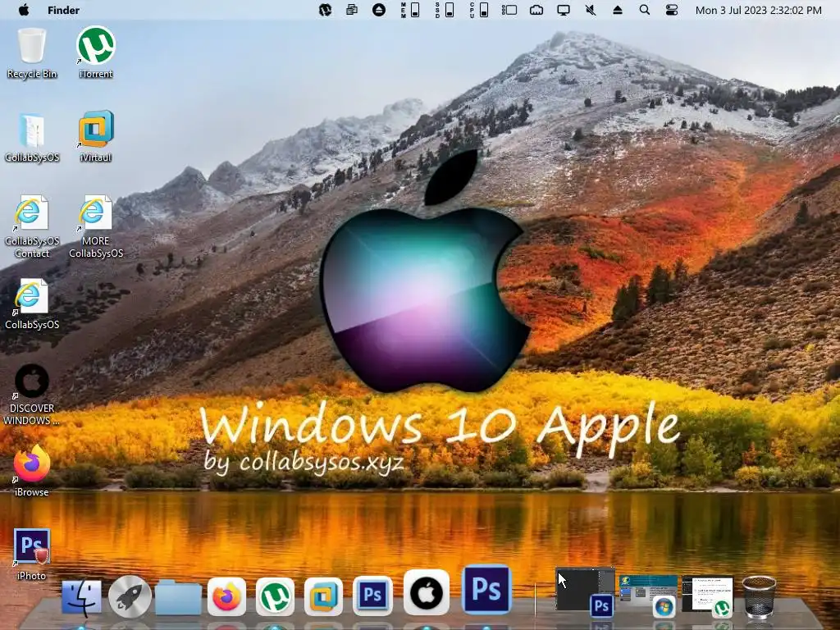Launch uTorrent from the dock
840x630 pixels.
point(276,597)
